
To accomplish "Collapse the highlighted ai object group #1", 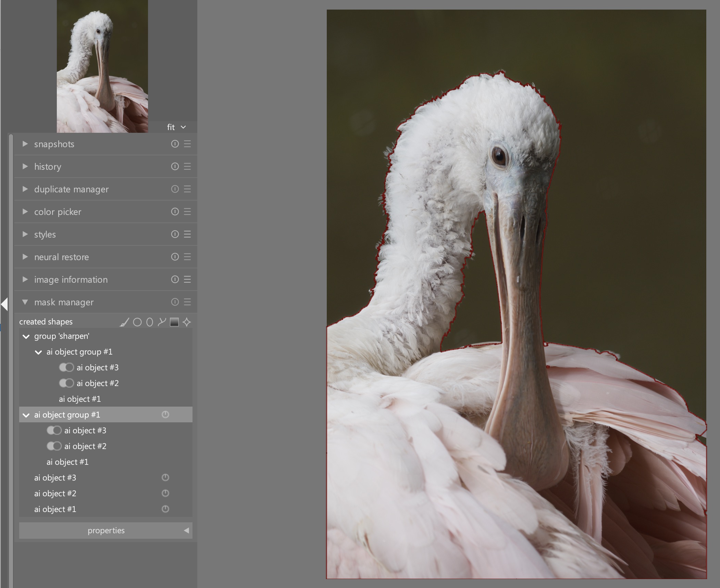I will click(26, 415).
